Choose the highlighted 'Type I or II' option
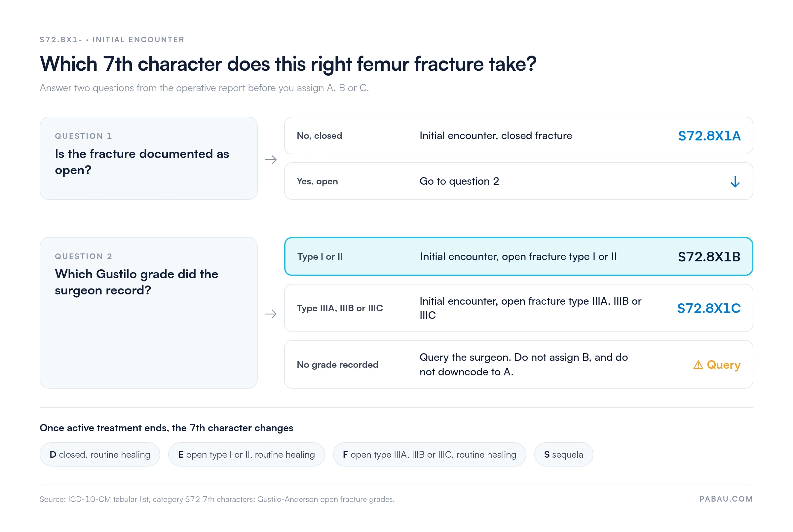 coord(518,256)
